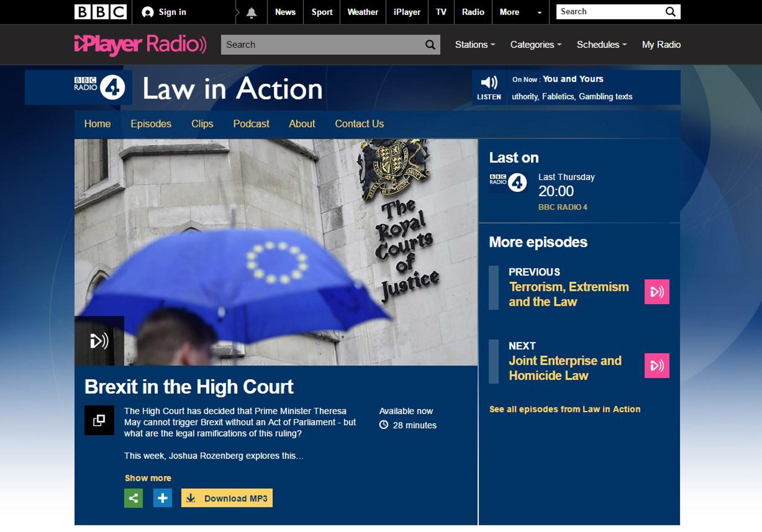Image resolution: width=762 pixels, height=532 pixels.
Task: Expand the Schedules dropdown
Action: click(602, 45)
